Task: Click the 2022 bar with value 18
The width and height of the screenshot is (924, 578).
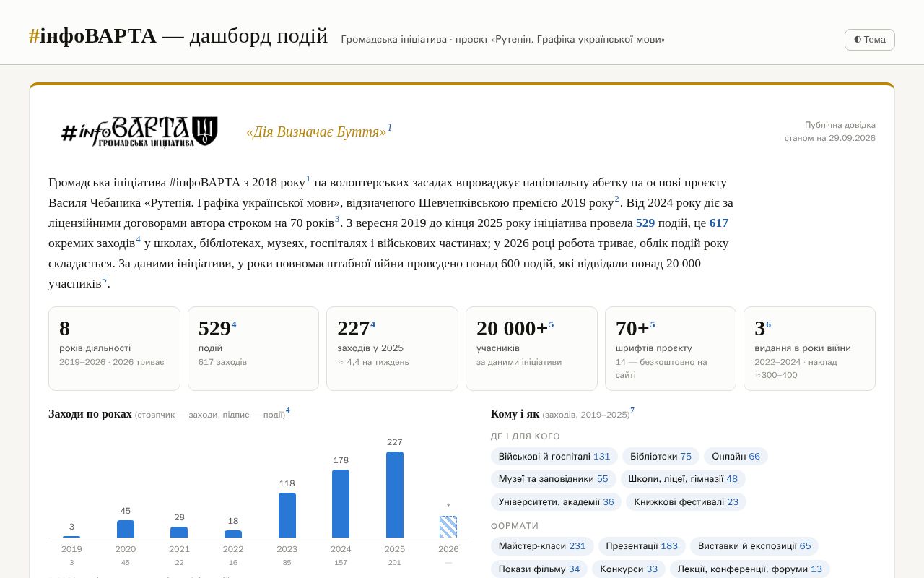Action: [233, 534]
